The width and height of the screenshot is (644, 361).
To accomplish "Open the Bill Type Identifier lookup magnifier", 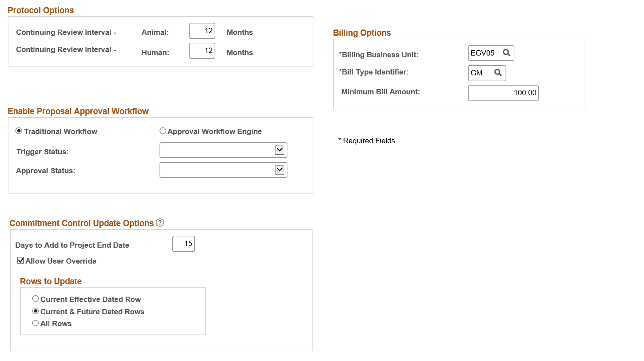I will [499, 73].
